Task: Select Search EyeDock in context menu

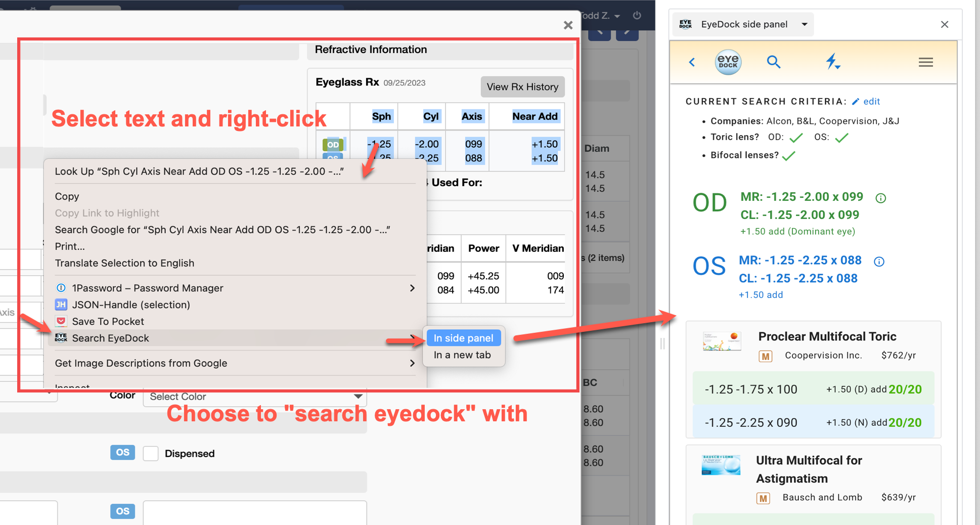Action: [110, 338]
